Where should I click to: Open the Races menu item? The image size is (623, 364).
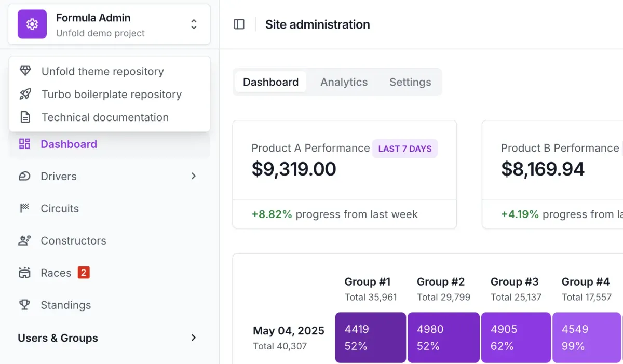pos(110,273)
